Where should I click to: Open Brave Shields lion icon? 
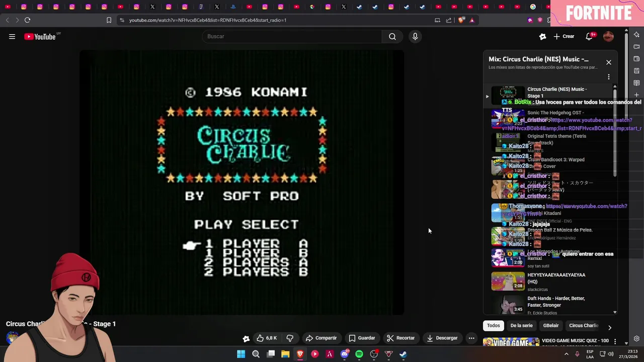click(461, 20)
